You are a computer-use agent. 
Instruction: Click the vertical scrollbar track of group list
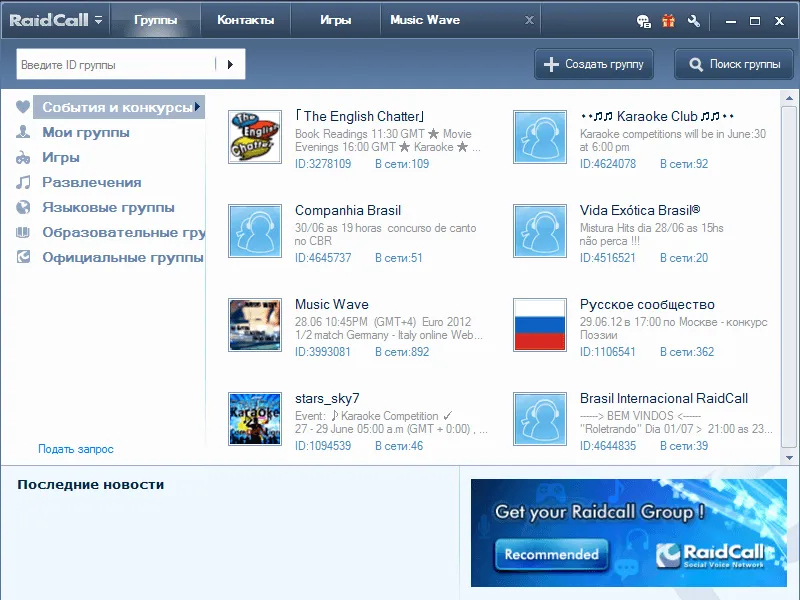789,278
